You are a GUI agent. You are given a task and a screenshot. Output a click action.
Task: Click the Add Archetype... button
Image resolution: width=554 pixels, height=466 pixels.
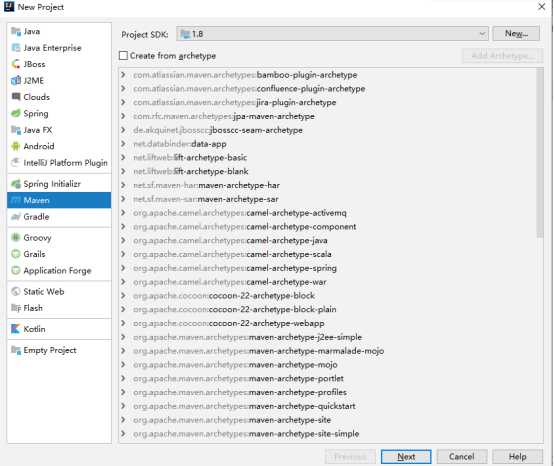pos(502,55)
